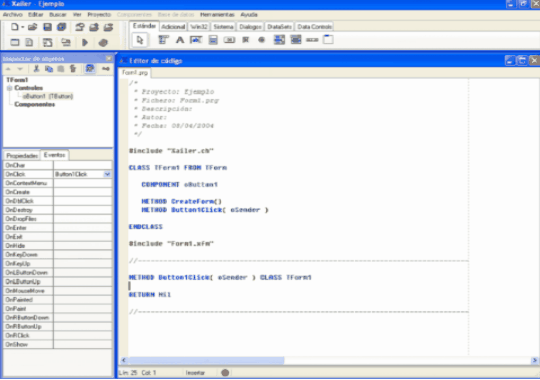Select the last palette icon (panel component)
540x380 pixels.
(x=328, y=40)
